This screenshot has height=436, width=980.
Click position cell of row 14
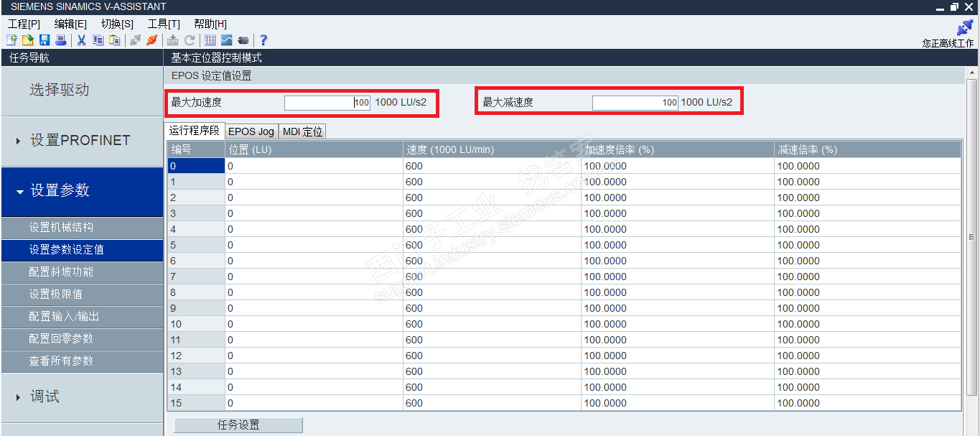pyautogui.click(x=314, y=387)
